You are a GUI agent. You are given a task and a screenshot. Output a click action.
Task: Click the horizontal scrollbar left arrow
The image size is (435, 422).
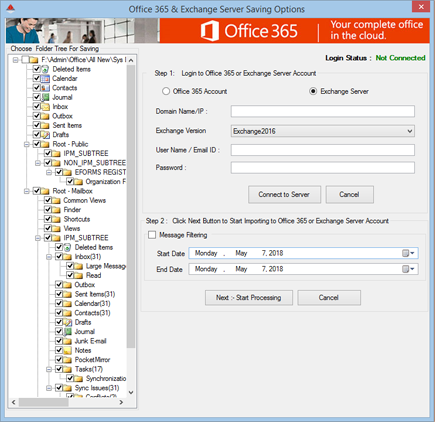pyautogui.click(x=13, y=402)
